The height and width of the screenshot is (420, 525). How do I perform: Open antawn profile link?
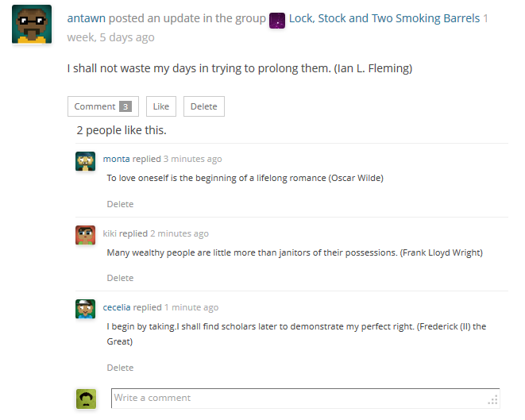(x=87, y=18)
